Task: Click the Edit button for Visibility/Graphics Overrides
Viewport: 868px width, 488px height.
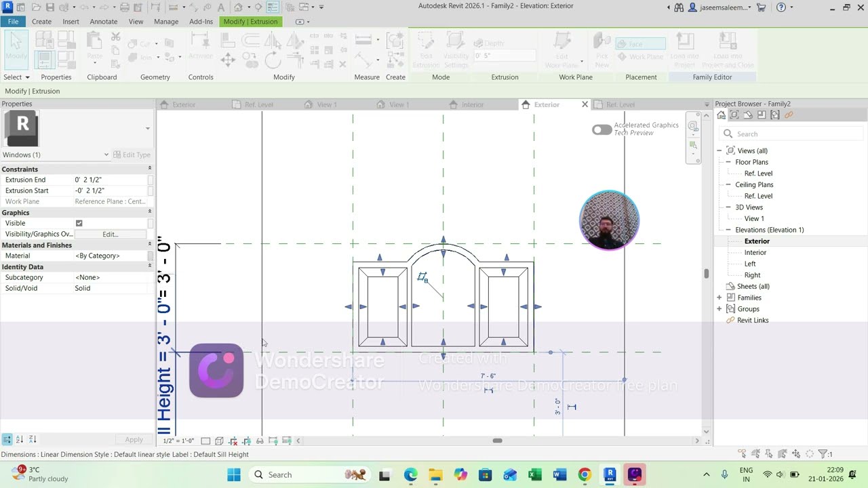Action: [x=111, y=234]
